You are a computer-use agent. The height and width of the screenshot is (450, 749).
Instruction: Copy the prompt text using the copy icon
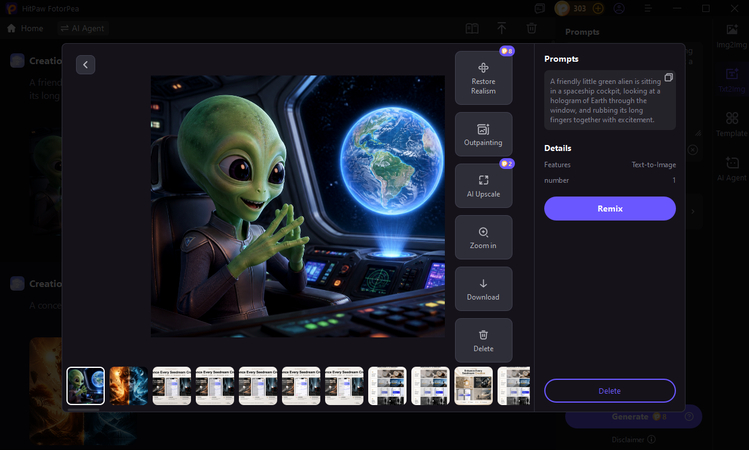point(669,77)
